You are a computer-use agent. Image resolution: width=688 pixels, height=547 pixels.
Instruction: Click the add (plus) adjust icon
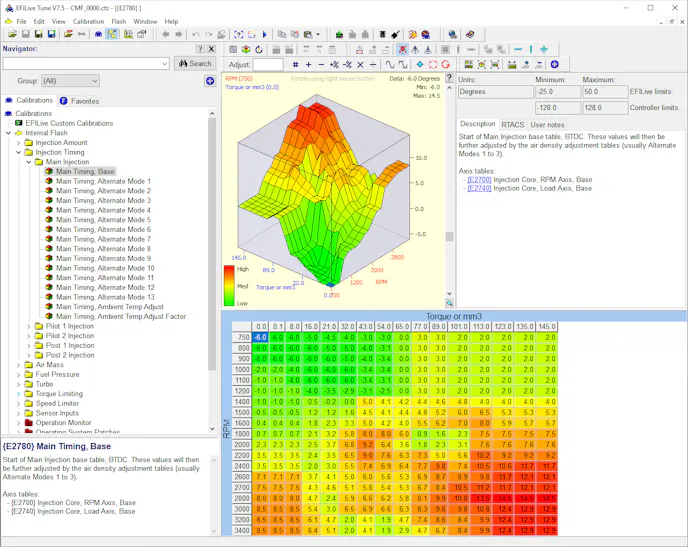[308, 64]
